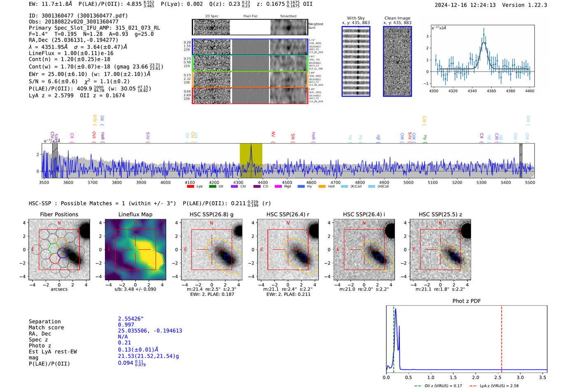This screenshot has width=576, height=392.
Task: Click the yellow highlighted emission line region
Action: coord(251,161)
